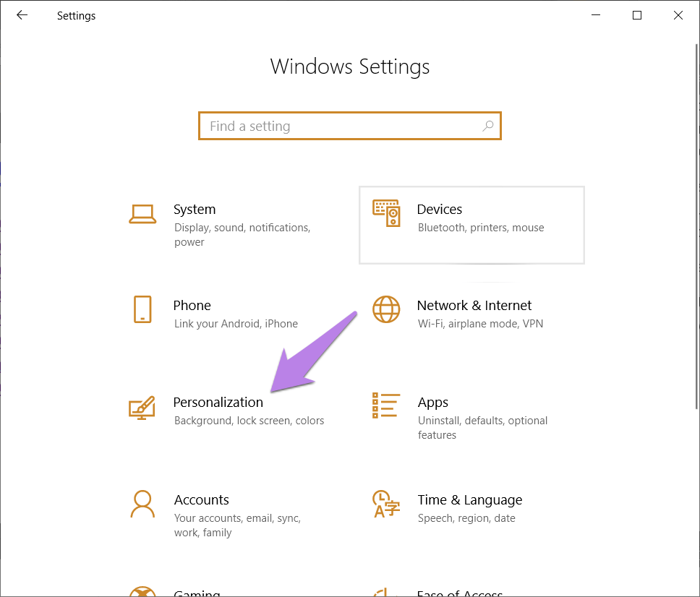Open Network & Internet label
Viewport: 700px width, 597px height.
coord(474,306)
